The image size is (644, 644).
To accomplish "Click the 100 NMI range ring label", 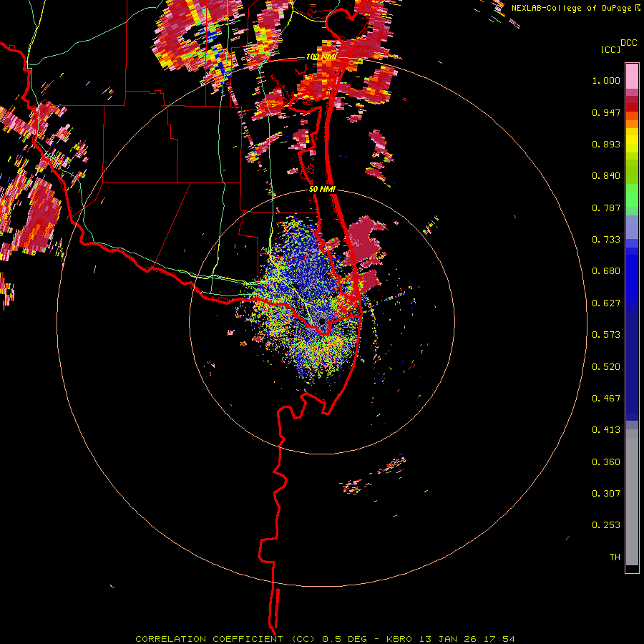I will click(321, 57).
